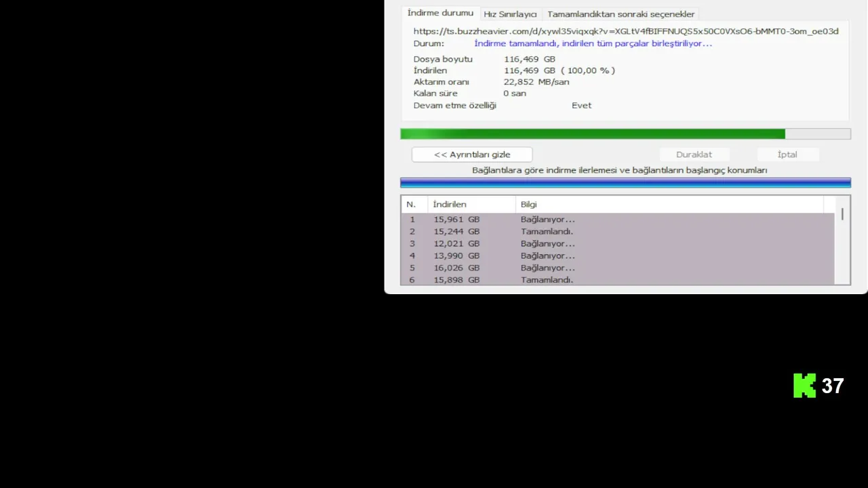Screen dimensions: 868x488
Task: Click the status text İndirme tamamlandı message
Action: [593, 43]
